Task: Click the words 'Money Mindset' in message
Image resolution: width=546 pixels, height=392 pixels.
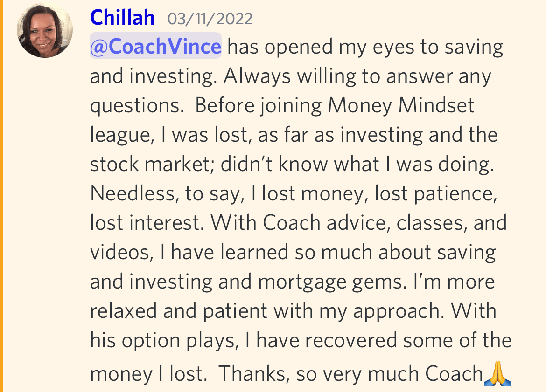Action: (401, 105)
